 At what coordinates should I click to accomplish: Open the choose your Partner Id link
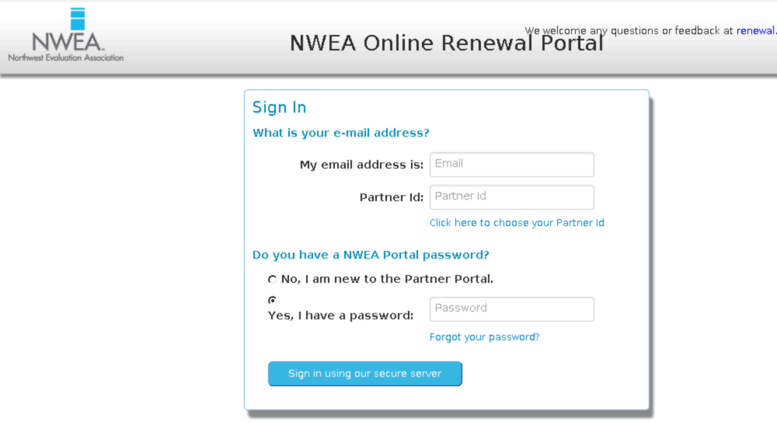(x=516, y=223)
